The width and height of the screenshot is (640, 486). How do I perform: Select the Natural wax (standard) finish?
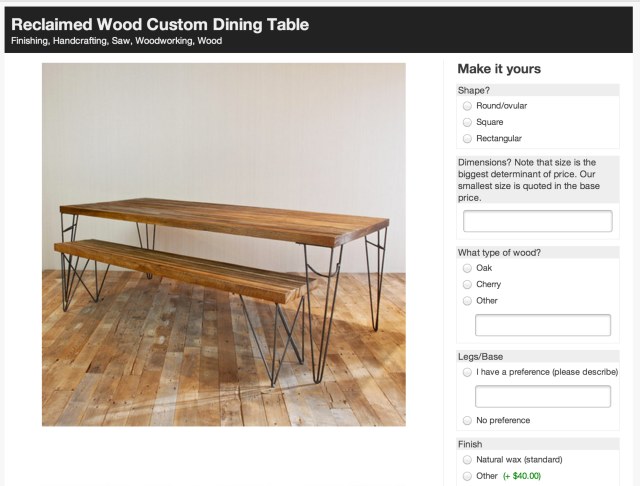point(467,460)
